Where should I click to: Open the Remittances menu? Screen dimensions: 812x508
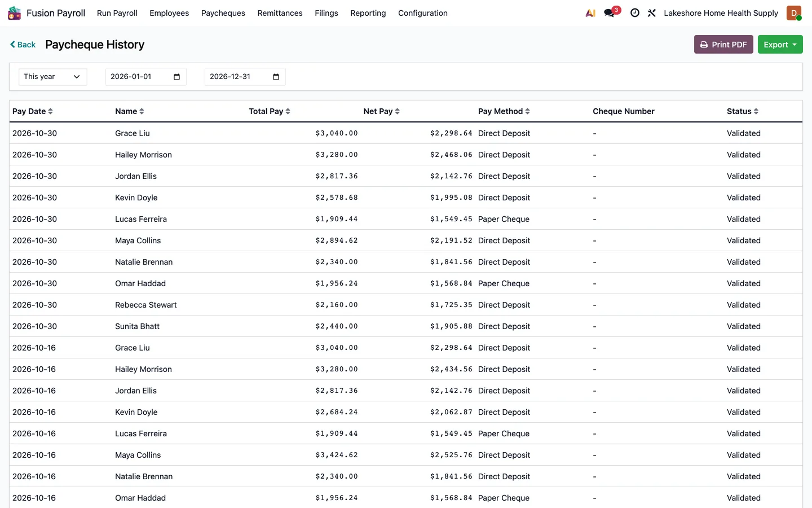pos(280,13)
